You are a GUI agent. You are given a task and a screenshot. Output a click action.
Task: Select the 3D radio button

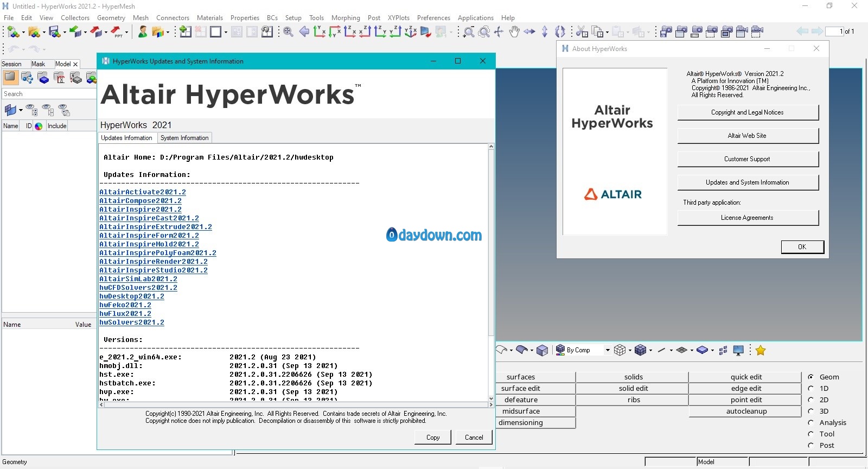point(810,411)
